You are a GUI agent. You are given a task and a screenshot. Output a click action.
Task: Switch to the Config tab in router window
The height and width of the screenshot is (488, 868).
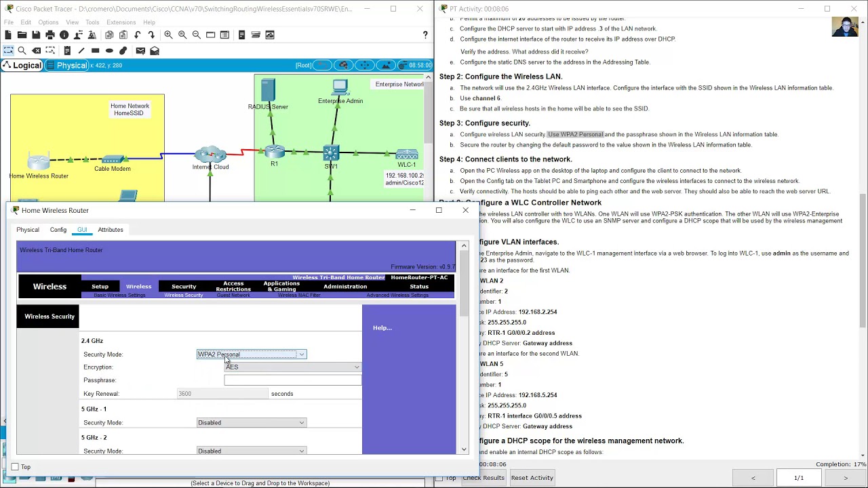pos(58,230)
